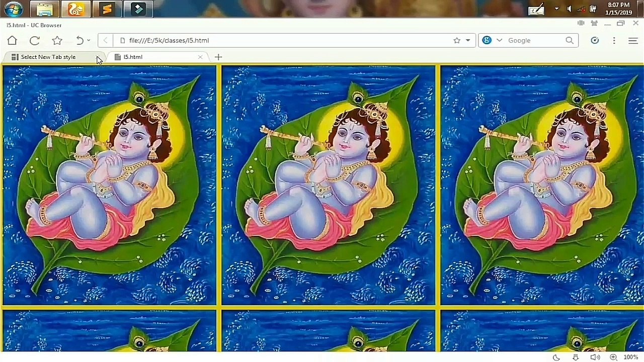
Task: Toggle page sound speaker icon in status bar
Action: (x=595, y=357)
